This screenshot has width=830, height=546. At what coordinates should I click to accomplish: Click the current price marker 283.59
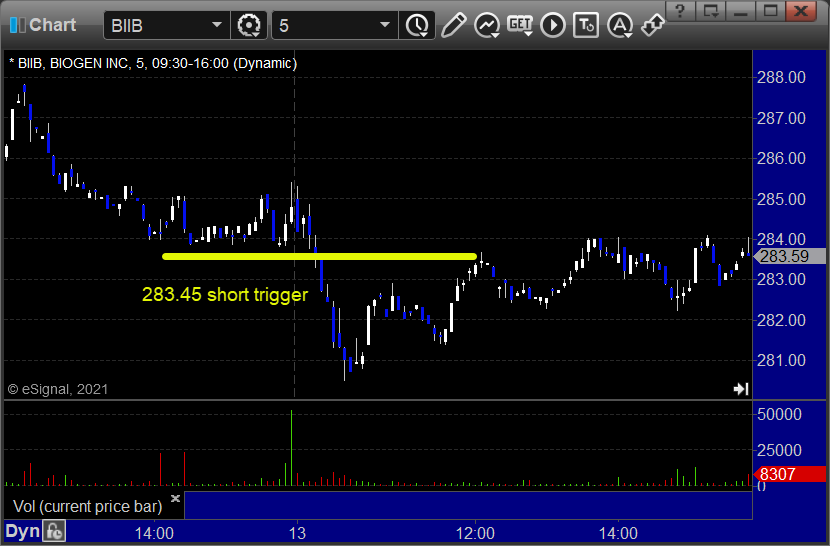(x=789, y=256)
